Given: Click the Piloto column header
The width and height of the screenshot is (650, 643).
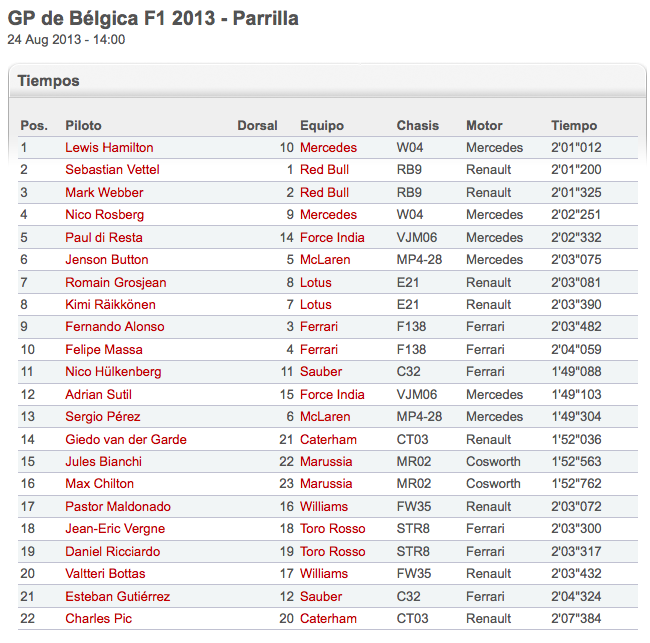Looking at the screenshot, I should tap(83, 126).
